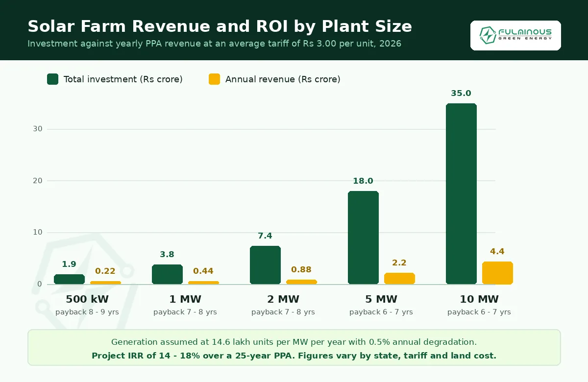Click the y-axis tick label '20'
The image size is (588, 382).
click(38, 181)
